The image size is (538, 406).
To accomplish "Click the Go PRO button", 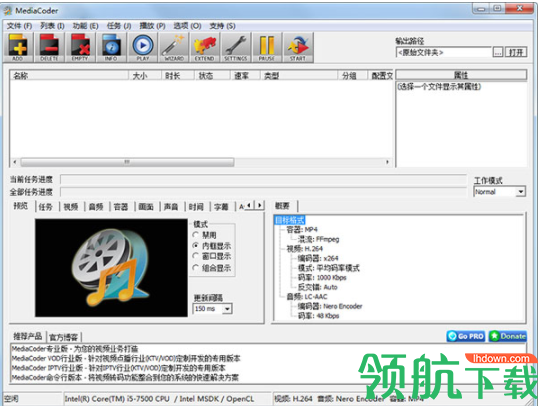I will [x=466, y=336].
